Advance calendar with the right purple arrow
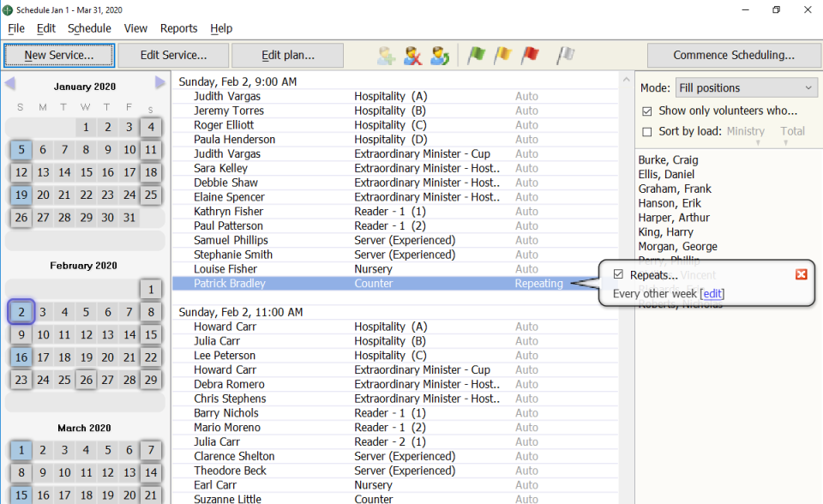823x504 pixels. [x=159, y=81]
